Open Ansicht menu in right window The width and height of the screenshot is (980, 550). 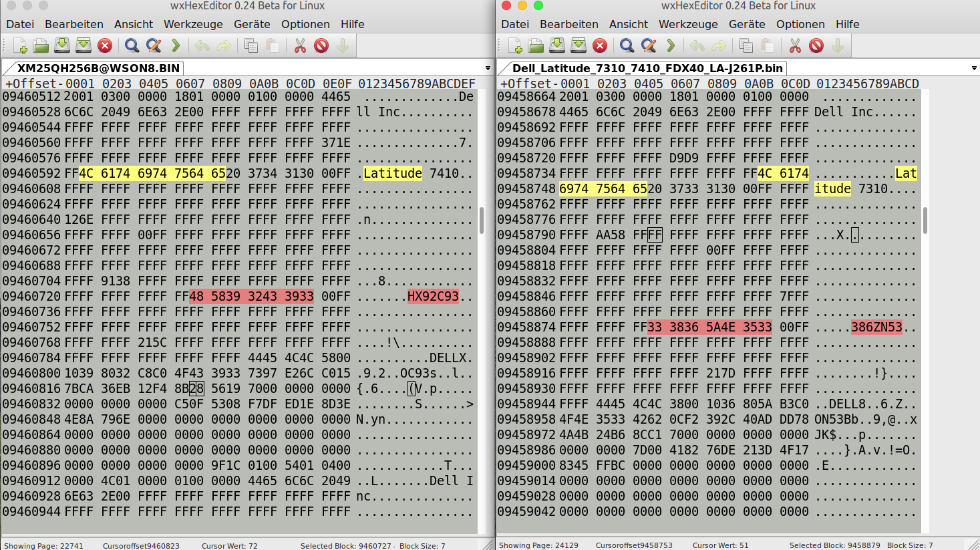point(629,24)
